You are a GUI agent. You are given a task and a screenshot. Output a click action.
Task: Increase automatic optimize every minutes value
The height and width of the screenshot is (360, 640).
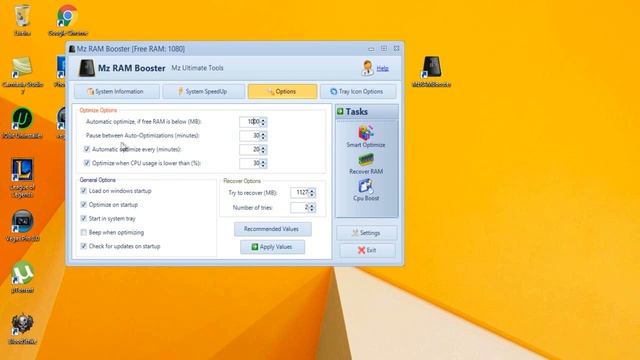pos(263,148)
